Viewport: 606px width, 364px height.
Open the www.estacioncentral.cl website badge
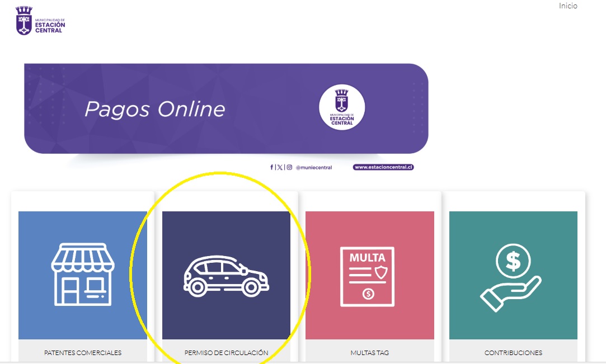(x=383, y=167)
